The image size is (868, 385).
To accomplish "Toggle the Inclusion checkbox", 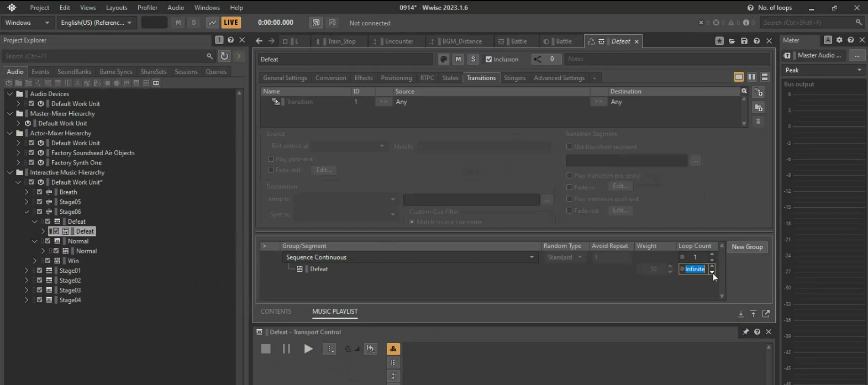I will coord(488,60).
